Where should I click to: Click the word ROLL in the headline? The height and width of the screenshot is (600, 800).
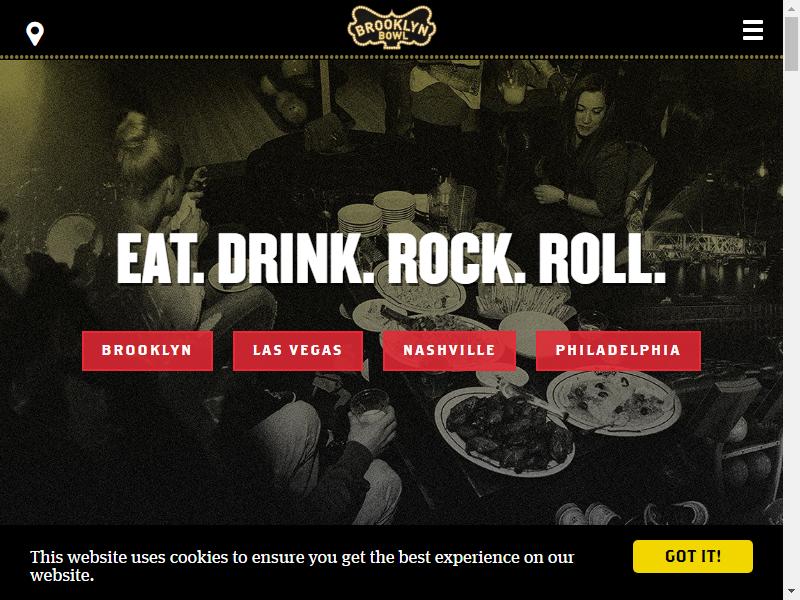602,258
